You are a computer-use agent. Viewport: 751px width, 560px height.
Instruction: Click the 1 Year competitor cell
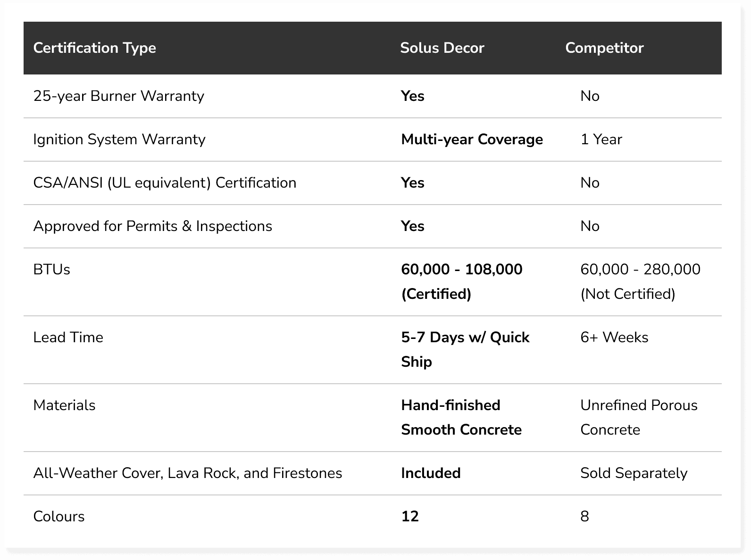601,140
